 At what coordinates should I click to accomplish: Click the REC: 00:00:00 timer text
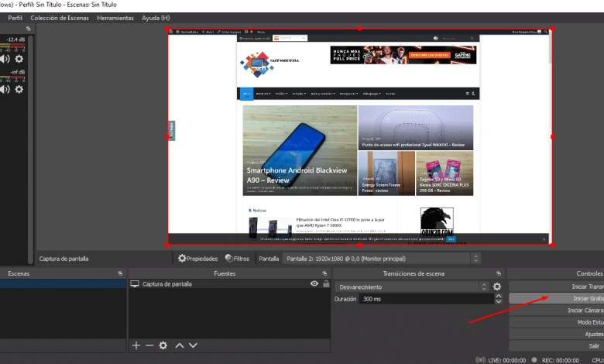pyautogui.click(x=560, y=361)
